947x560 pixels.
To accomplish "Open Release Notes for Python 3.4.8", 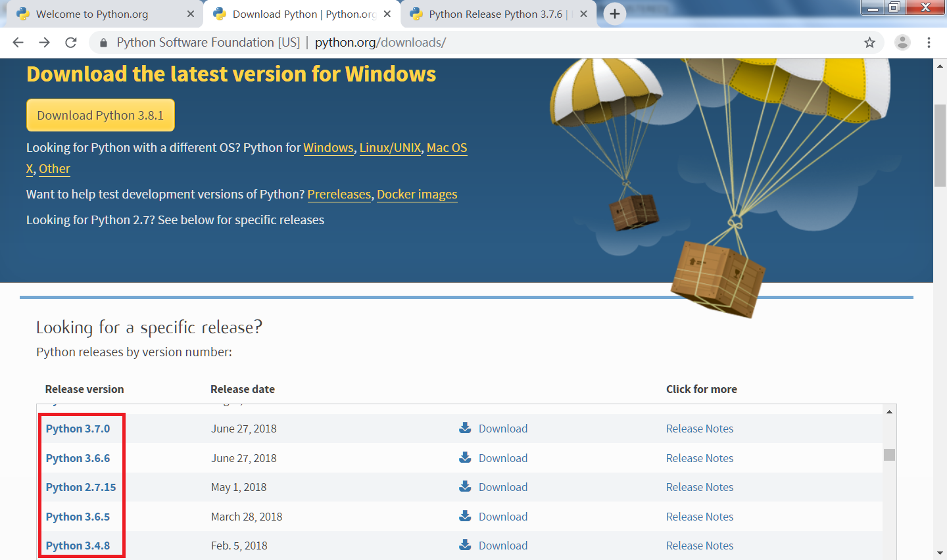I will click(x=700, y=546).
